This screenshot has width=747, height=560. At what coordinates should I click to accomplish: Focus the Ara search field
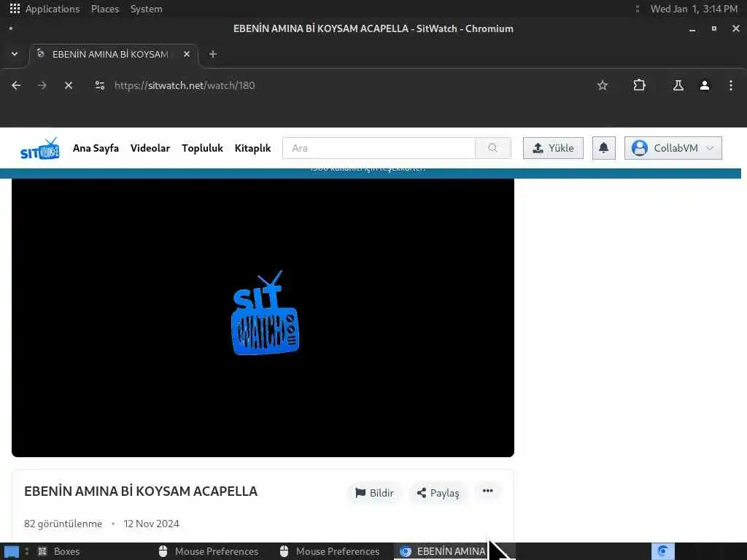pos(379,148)
